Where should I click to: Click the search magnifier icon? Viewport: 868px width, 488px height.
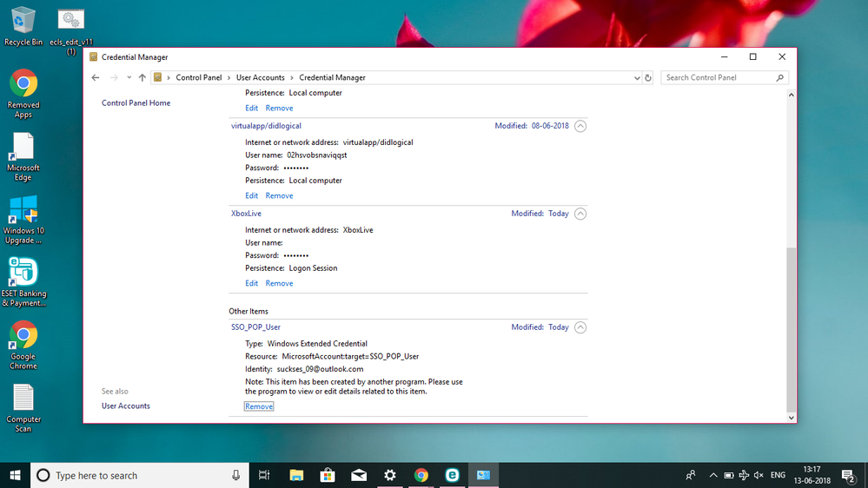780,77
